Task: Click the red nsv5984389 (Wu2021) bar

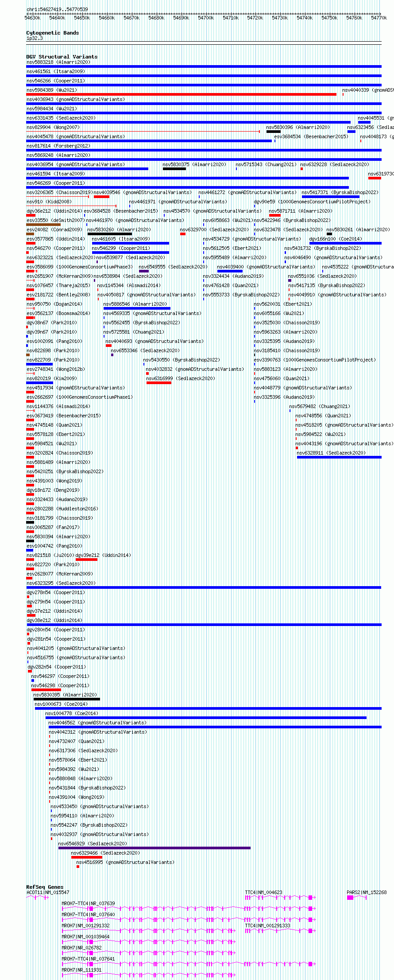Action: (181, 94)
